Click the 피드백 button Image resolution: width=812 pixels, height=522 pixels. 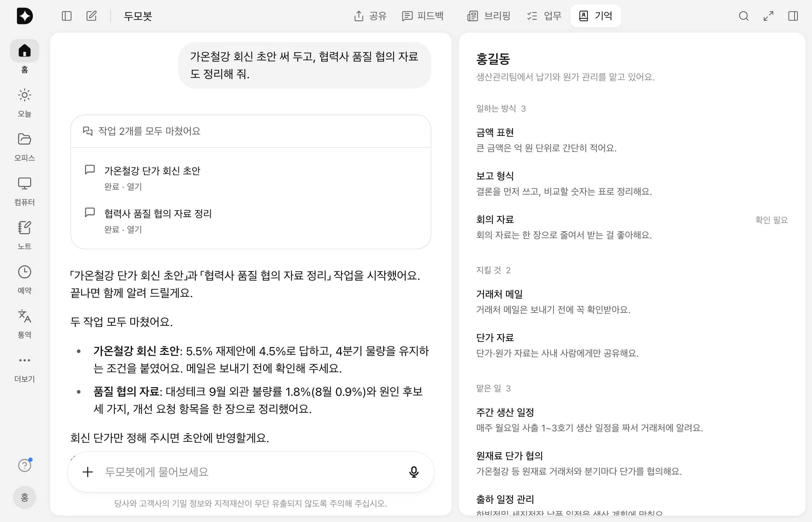coord(423,16)
